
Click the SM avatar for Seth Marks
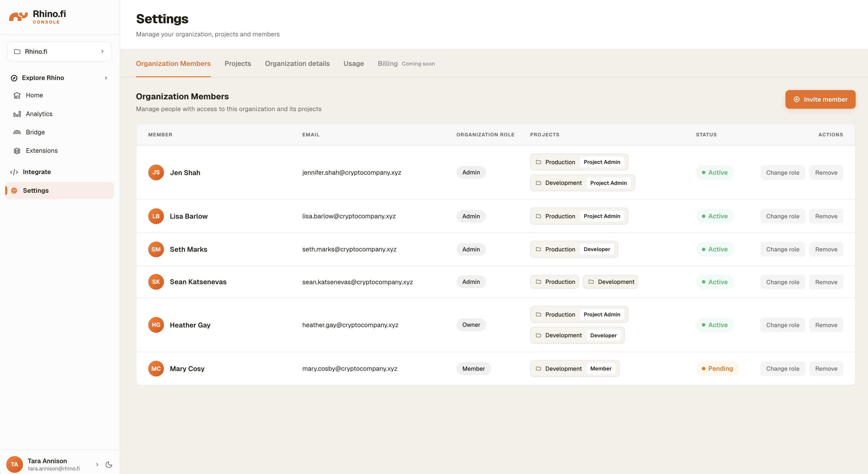point(156,249)
